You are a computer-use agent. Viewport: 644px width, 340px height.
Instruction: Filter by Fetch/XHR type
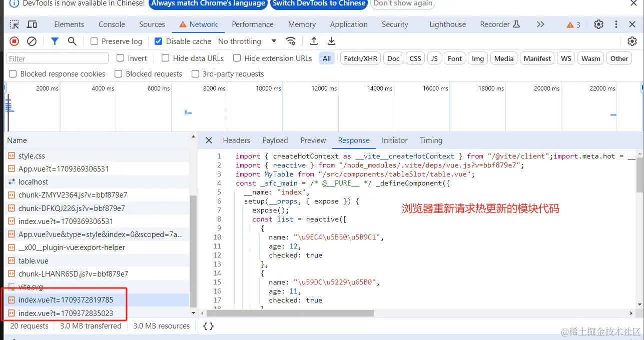tap(361, 58)
